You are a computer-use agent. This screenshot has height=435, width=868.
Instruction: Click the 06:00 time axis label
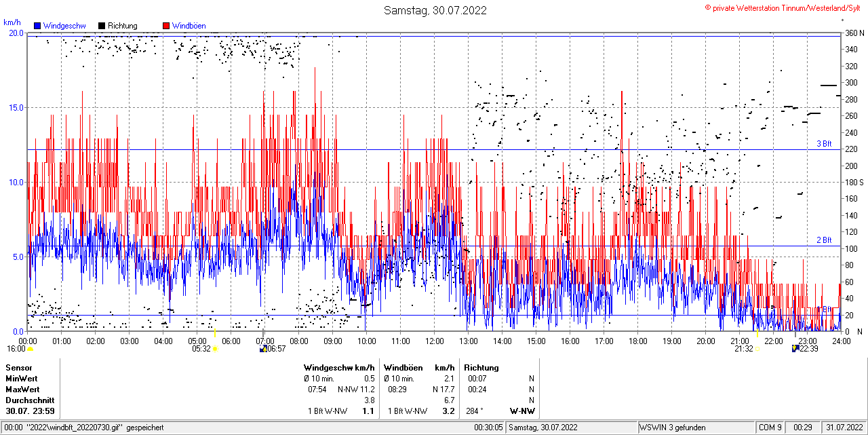point(231,341)
